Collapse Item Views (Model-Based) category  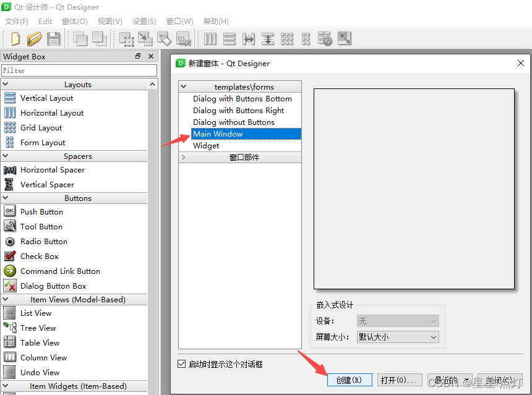click(6, 299)
